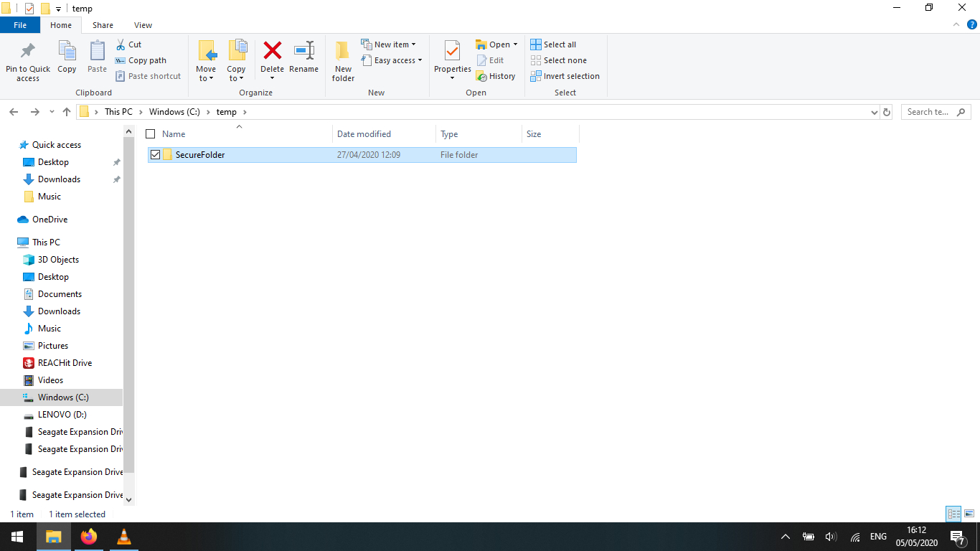Click Select all in the ribbon
The height and width of the screenshot is (551, 980).
click(x=553, y=44)
